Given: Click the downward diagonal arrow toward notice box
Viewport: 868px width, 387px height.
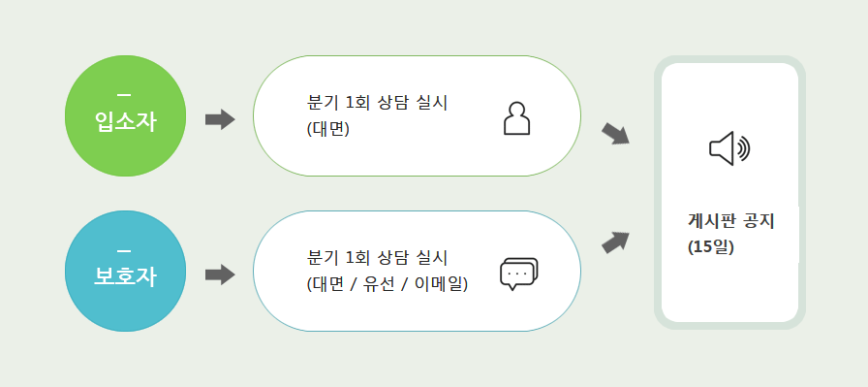Looking at the screenshot, I should [x=615, y=134].
